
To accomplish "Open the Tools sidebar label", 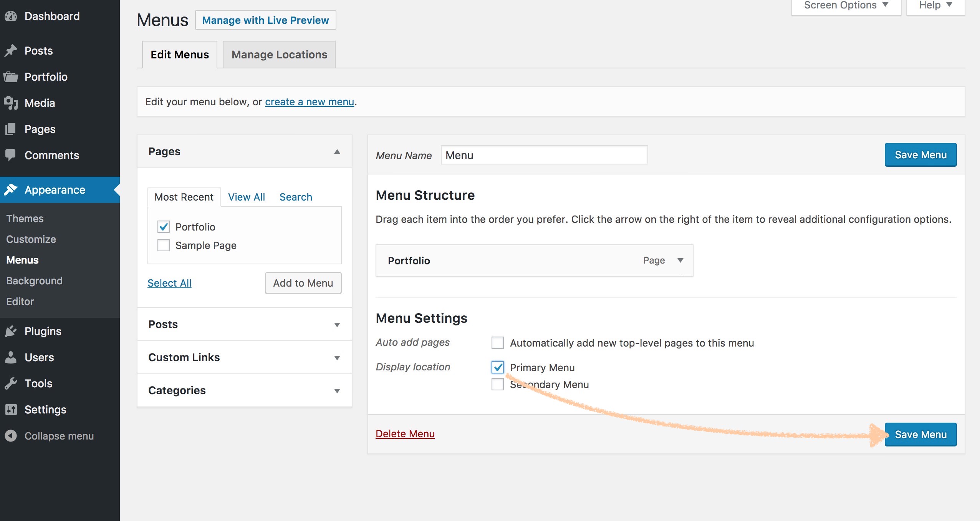I will tap(38, 383).
